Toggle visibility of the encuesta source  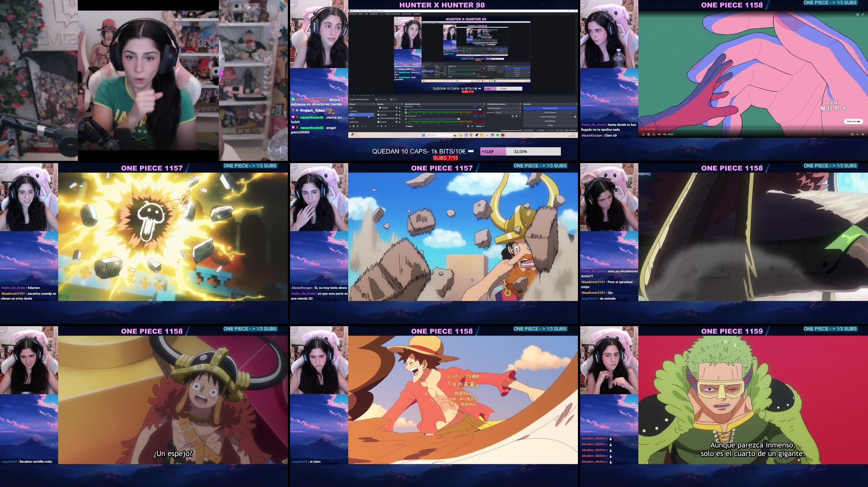pos(397,122)
